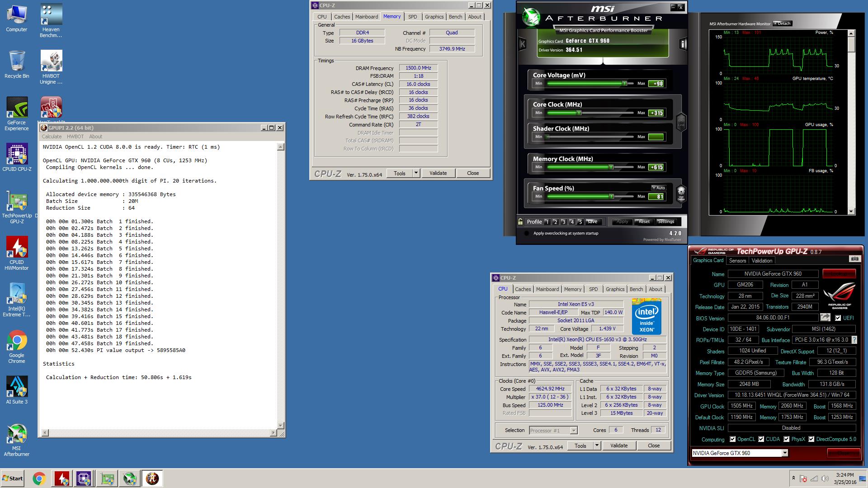Toggle the UEFI checkbox in GPU-Z
Viewport: 868px width, 488px height.
[838, 318]
